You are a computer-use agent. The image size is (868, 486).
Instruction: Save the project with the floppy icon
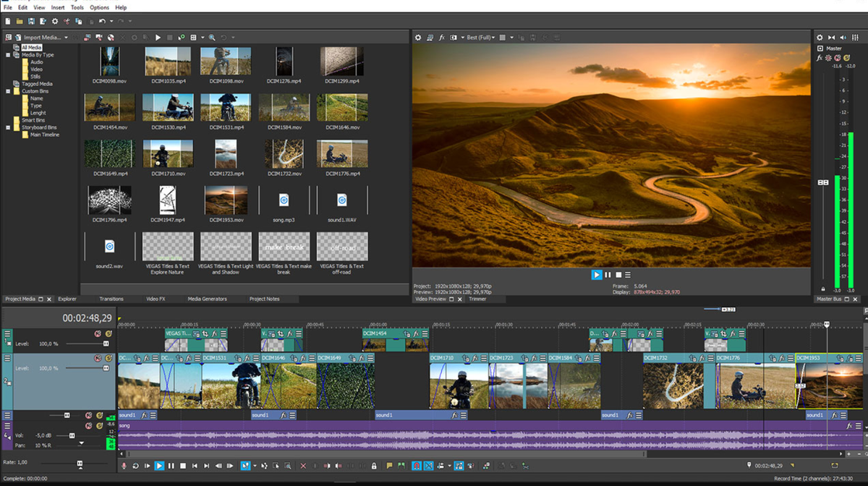32,22
